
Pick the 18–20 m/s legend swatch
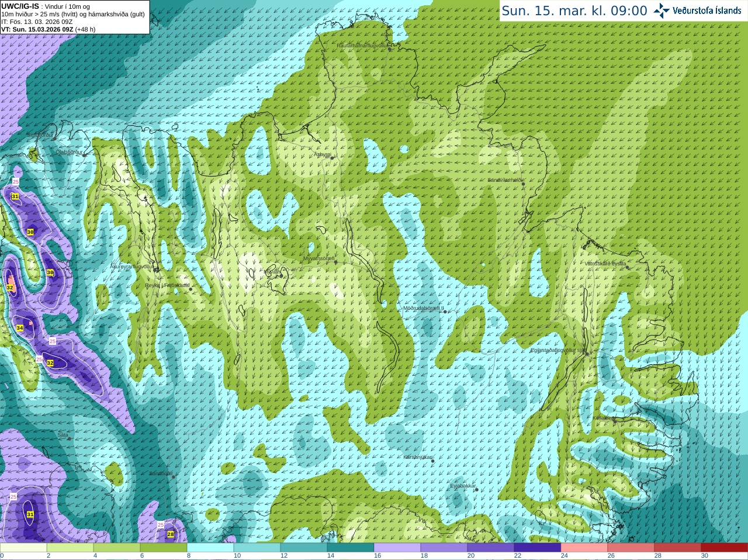(x=444, y=548)
